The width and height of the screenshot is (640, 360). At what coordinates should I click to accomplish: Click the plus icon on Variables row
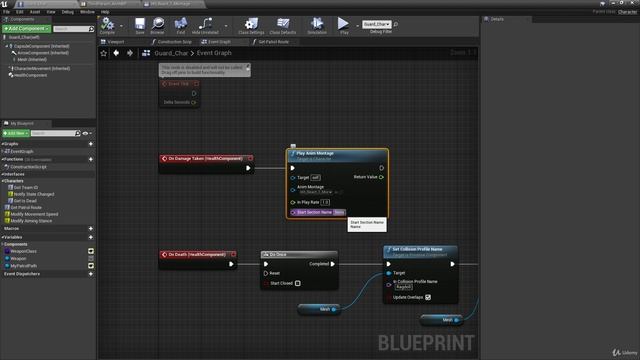click(91, 237)
